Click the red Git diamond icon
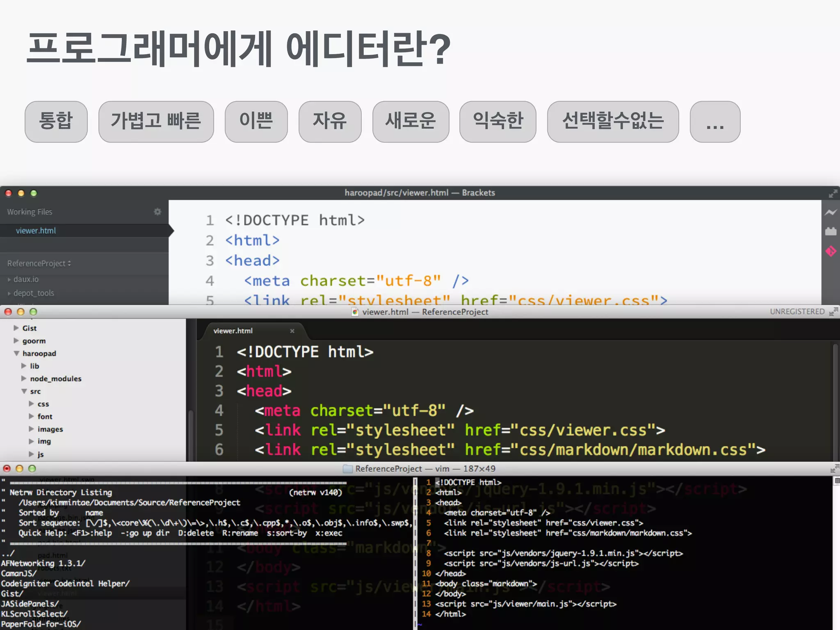The height and width of the screenshot is (630, 840). tap(831, 251)
